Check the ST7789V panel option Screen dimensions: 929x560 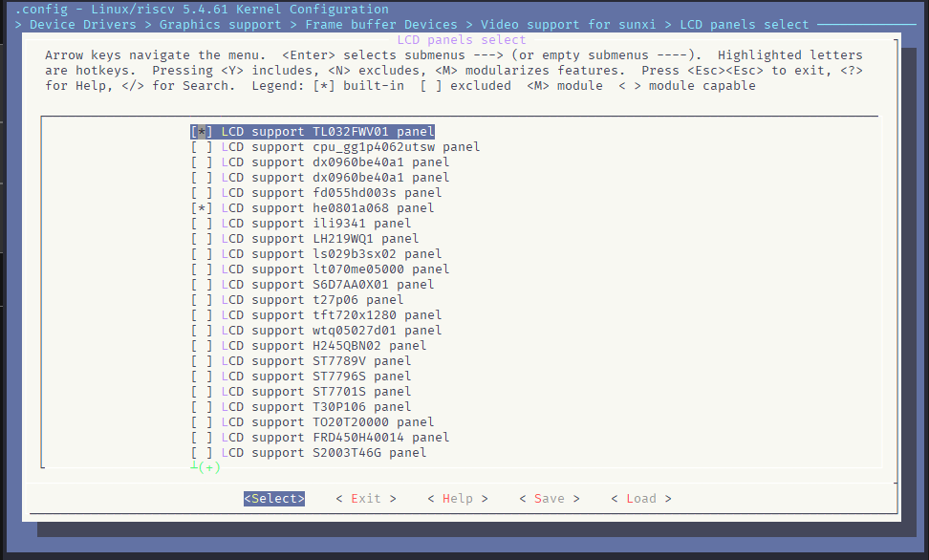pos(202,361)
